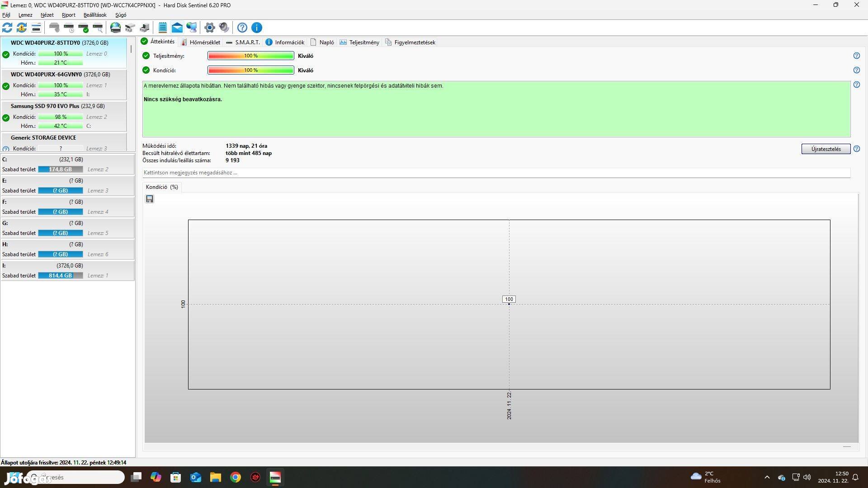
Task: Click the disk test with clock icon
Action: 69,28
